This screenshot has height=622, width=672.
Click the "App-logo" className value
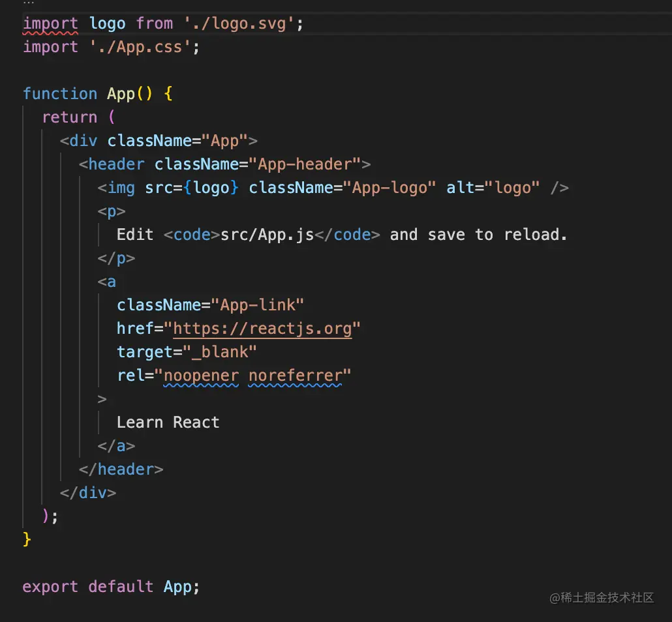[389, 188]
